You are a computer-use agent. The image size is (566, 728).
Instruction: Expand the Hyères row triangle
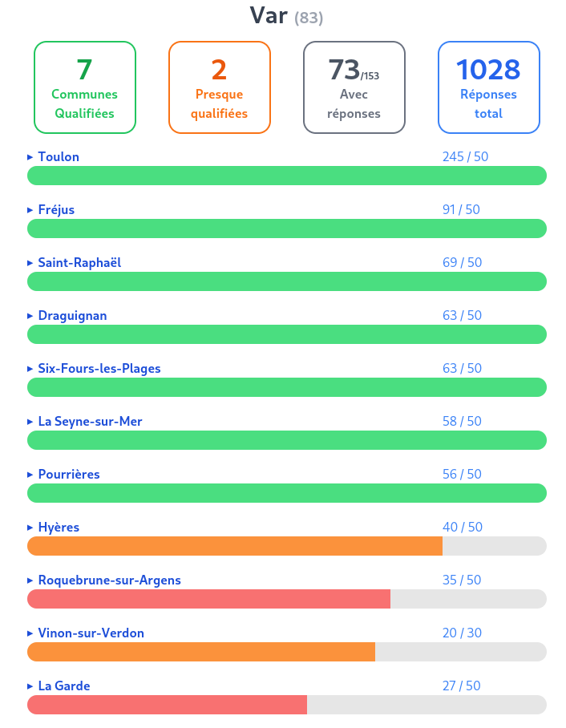coord(30,528)
